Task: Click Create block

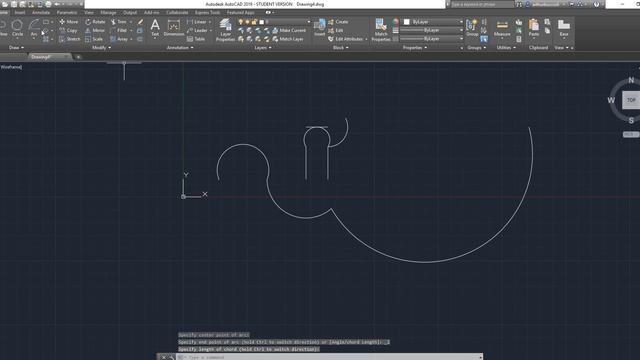Action: point(338,22)
